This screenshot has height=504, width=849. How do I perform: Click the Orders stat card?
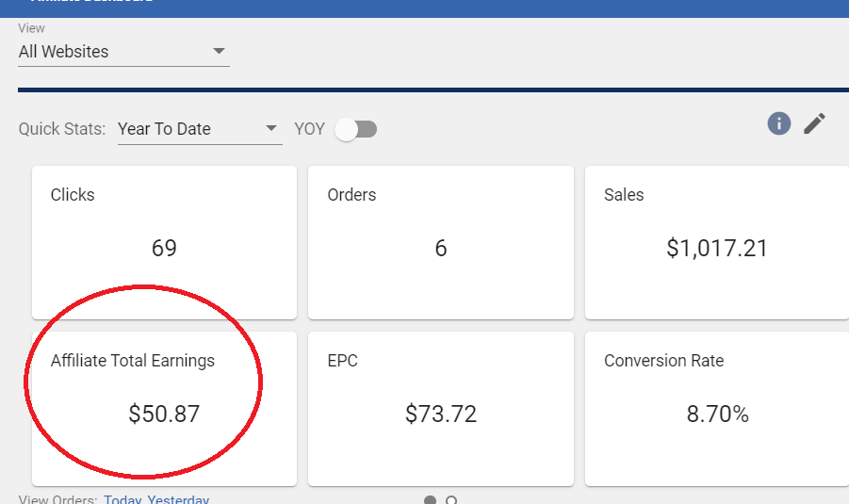441,242
